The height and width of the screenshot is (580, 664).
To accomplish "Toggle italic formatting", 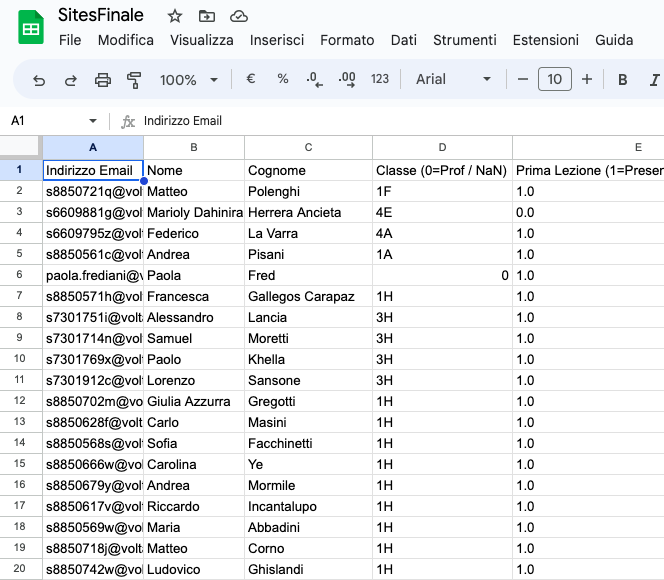I will [x=655, y=80].
